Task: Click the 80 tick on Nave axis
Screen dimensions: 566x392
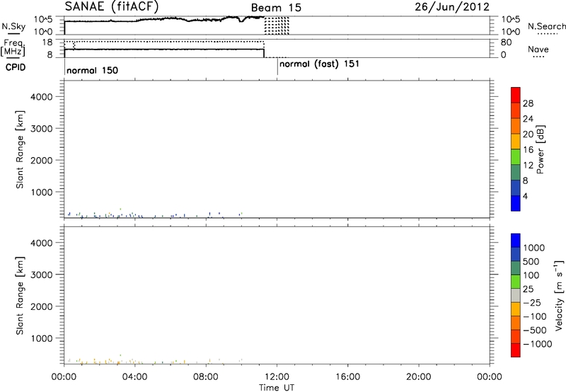Action: pos(506,42)
